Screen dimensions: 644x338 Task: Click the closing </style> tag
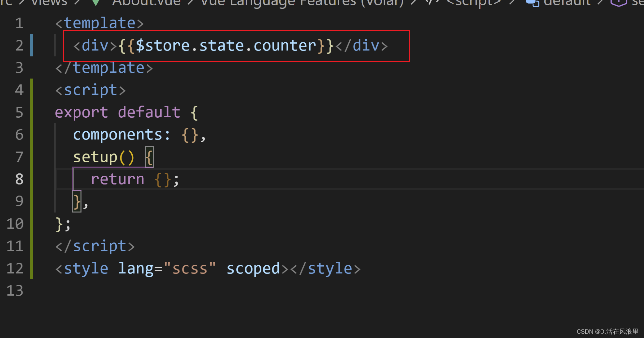point(325,269)
